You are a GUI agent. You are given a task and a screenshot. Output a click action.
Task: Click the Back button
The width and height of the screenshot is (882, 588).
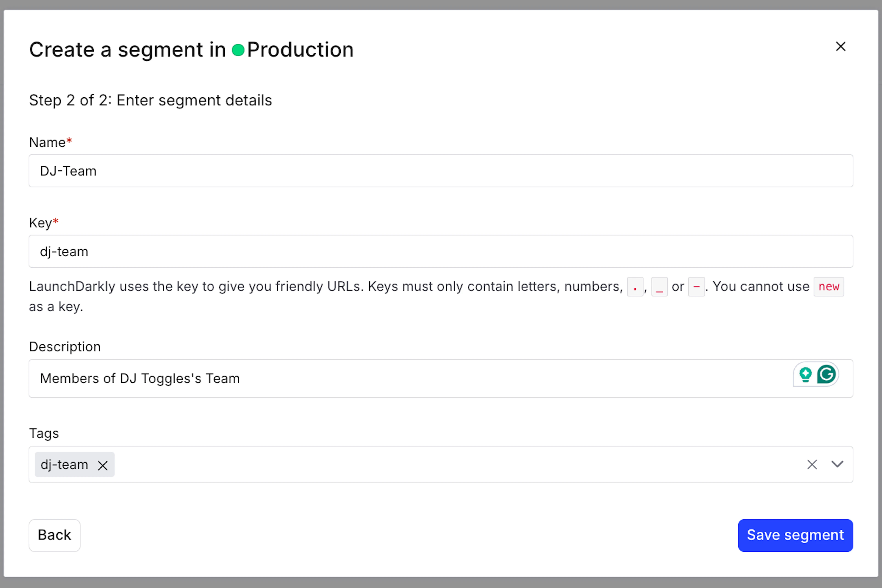click(x=54, y=535)
